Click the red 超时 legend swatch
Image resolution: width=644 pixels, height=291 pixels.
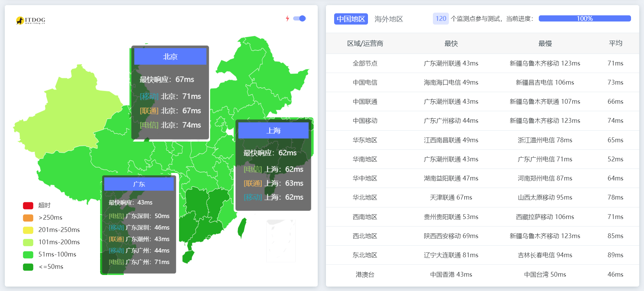click(28, 205)
